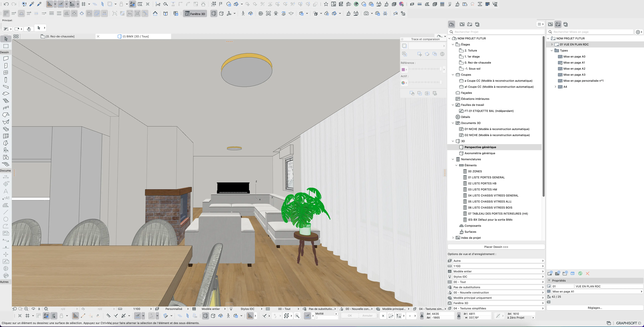Click the zoom magnifier icon in bottom bar
The width and height of the screenshot is (644, 327).
click(26, 309)
